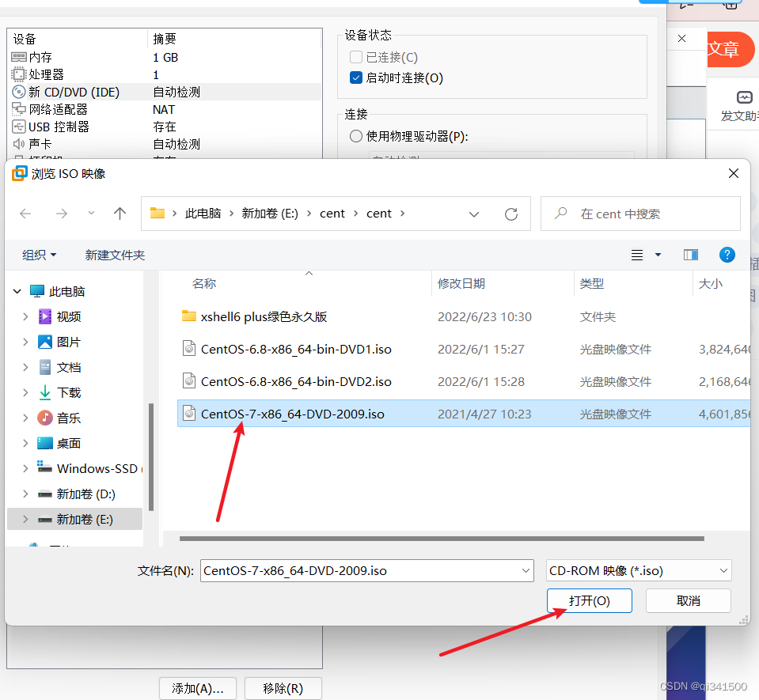
Task: Open the filename combo box dropdown arrow
Action: (x=526, y=571)
